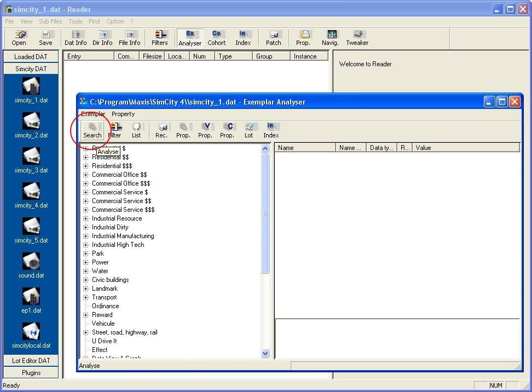Expand the Industrial Resource node

[x=85, y=218]
